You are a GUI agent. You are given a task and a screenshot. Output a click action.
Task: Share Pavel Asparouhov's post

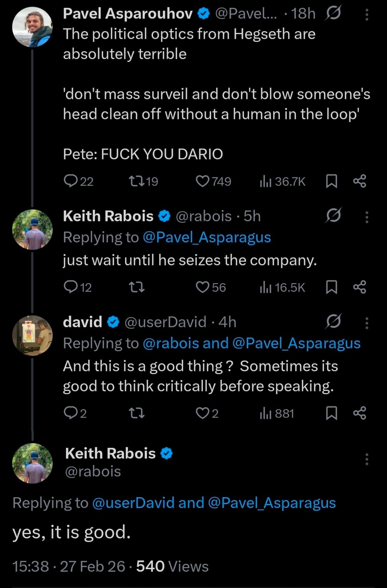(360, 181)
